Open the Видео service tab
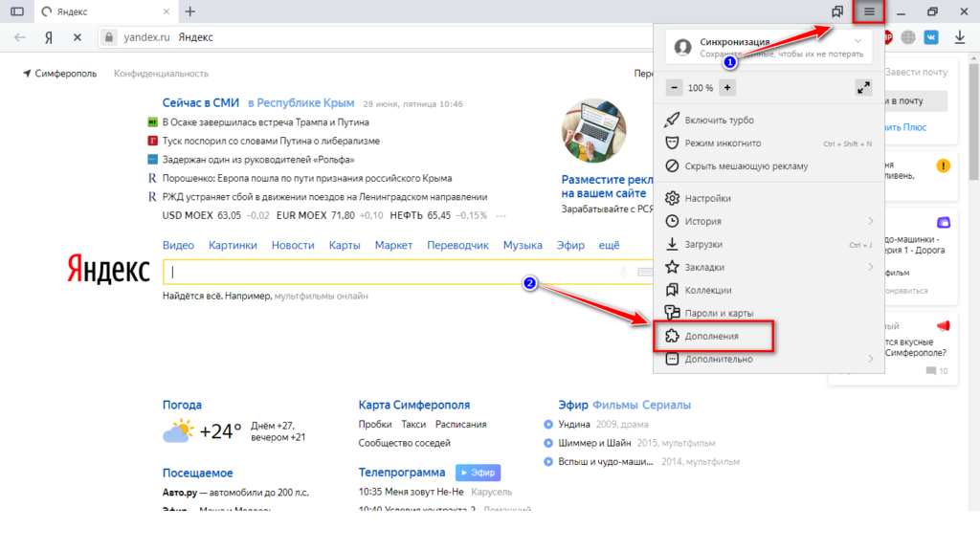 [178, 246]
